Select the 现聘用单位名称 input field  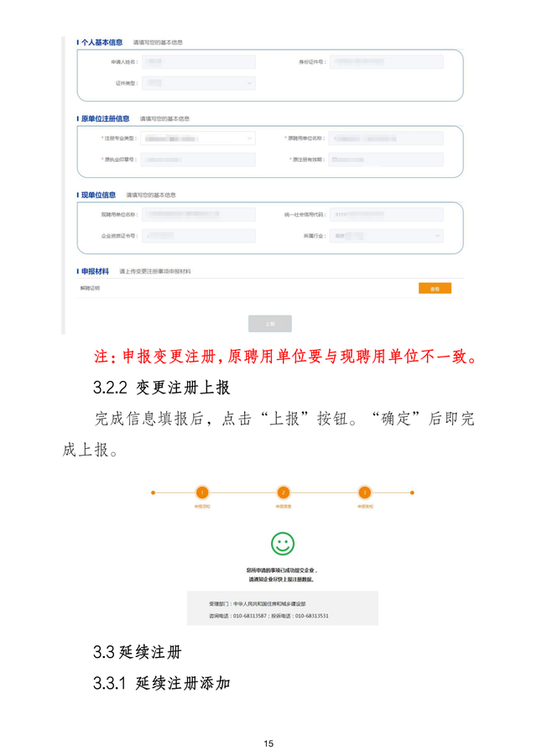[x=199, y=215]
